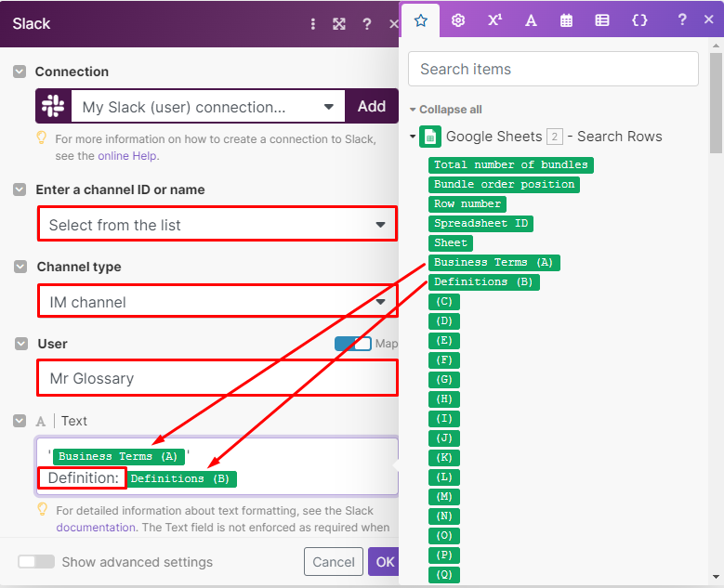Switch to the Array functions tab
Image resolution: width=724 pixels, height=588 pixels.
pyautogui.click(x=602, y=20)
